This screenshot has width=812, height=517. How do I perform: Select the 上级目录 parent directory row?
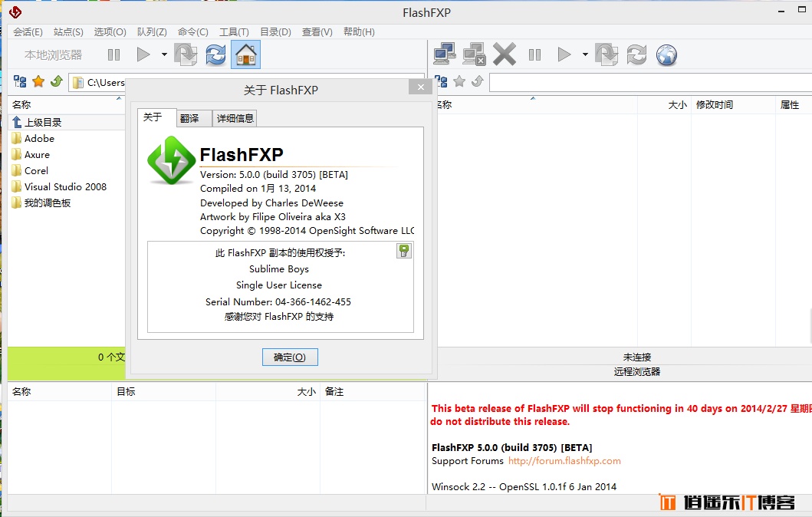(66, 122)
